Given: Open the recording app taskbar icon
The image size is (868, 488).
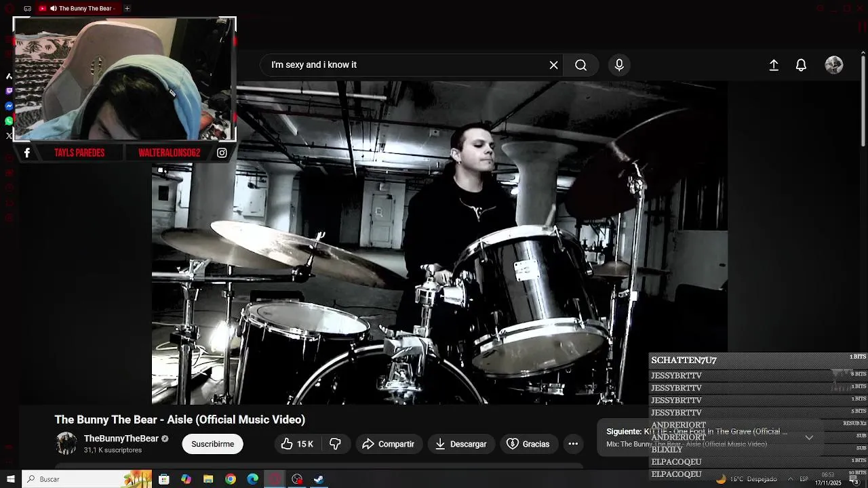Looking at the screenshot, I should coord(297,479).
